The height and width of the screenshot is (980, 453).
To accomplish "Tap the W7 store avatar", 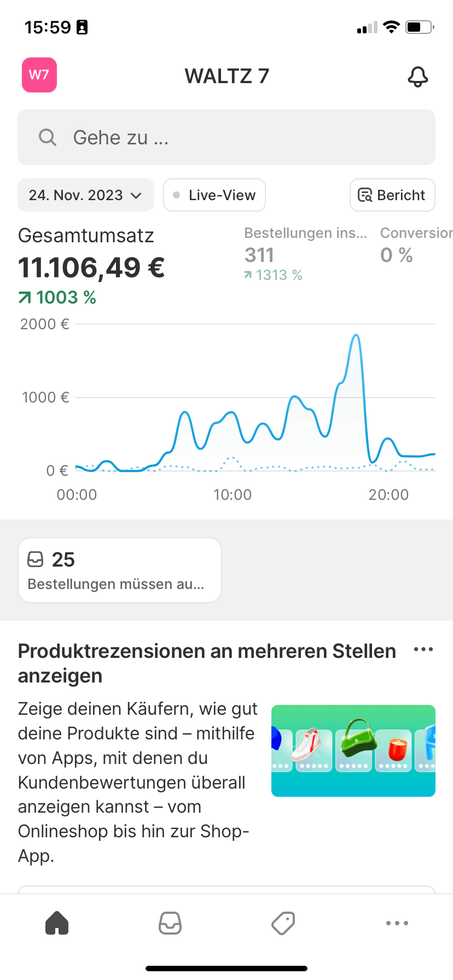I will pos(39,75).
